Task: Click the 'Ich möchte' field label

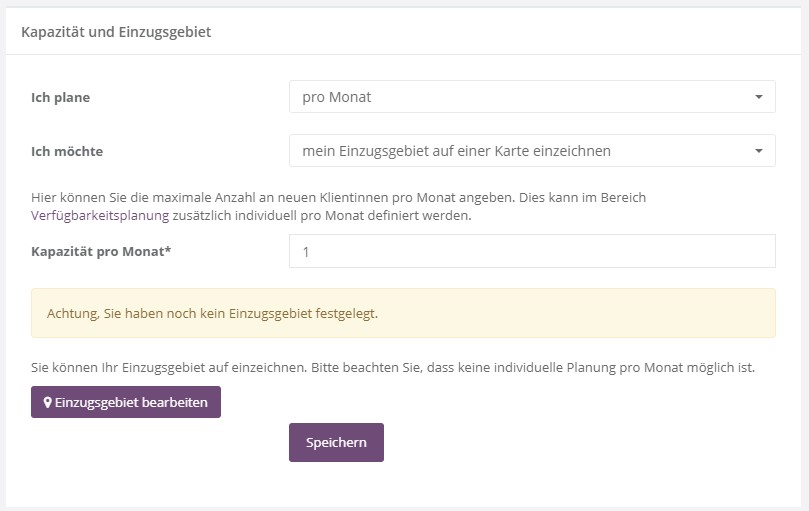Action: [x=67, y=151]
